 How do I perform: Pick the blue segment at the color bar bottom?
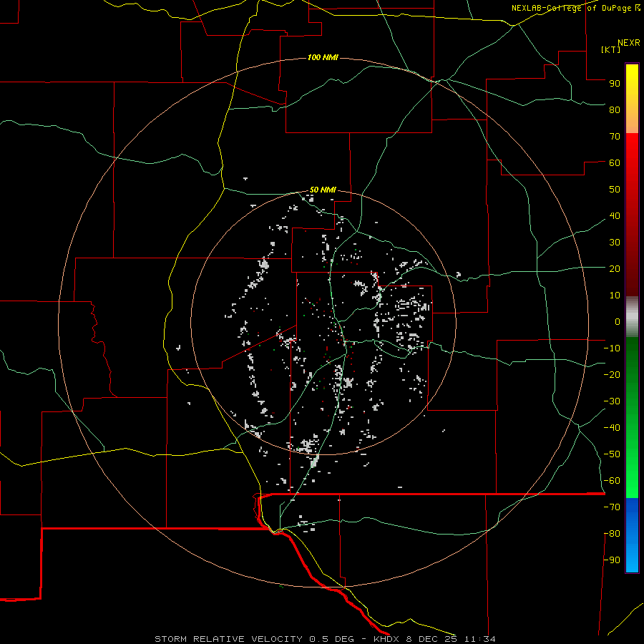point(632,535)
